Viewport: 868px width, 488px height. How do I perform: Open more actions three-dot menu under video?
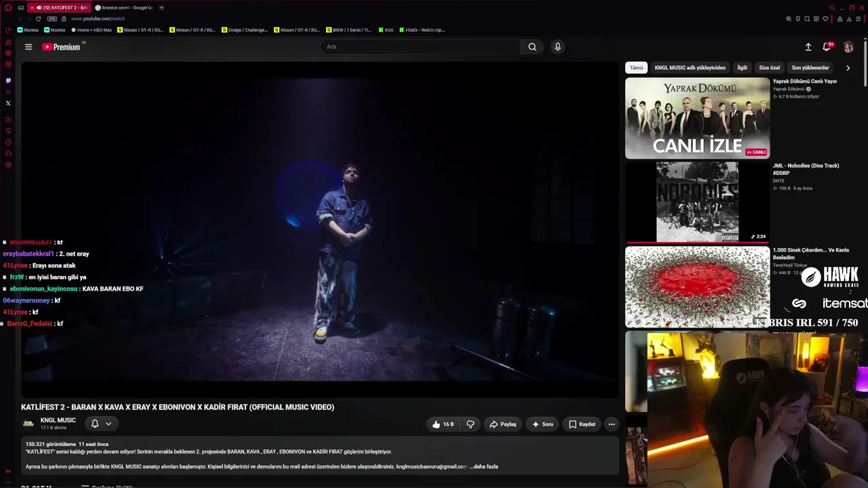(x=612, y=424)
